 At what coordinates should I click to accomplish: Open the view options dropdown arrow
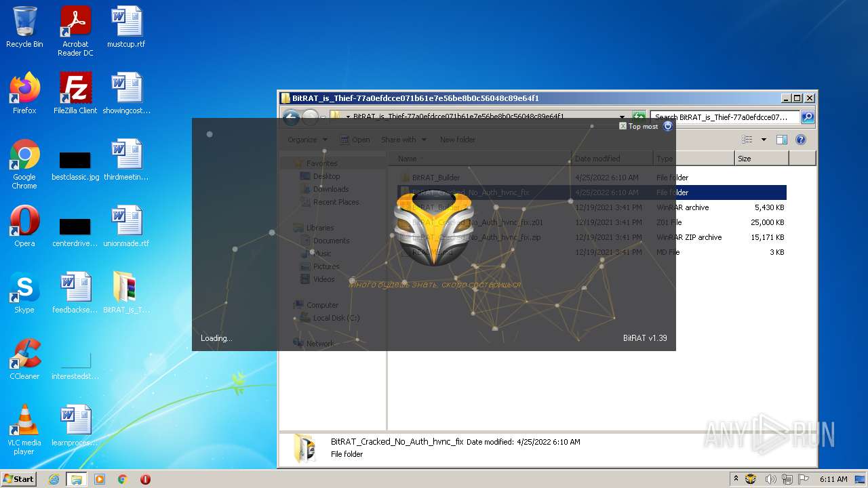click(x=764, y=140)
